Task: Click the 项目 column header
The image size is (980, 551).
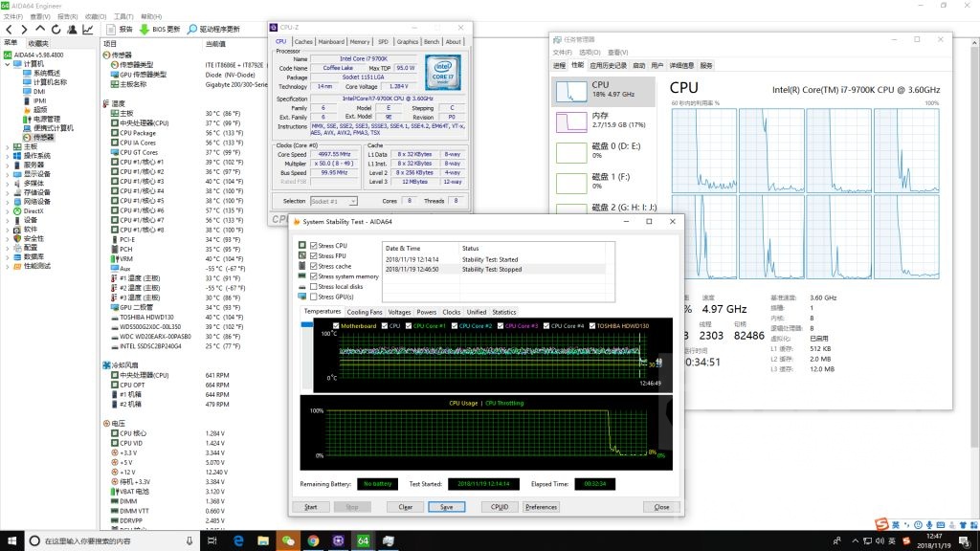Action: [x=110, y=44]
